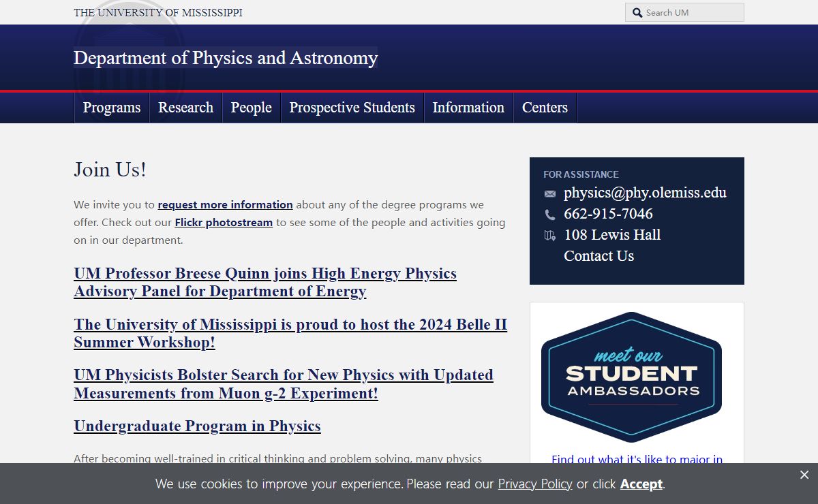The image size is (818, 504).
Task: Click the phone icon beside 662-915-7046
Action: (x=550, y=215)
